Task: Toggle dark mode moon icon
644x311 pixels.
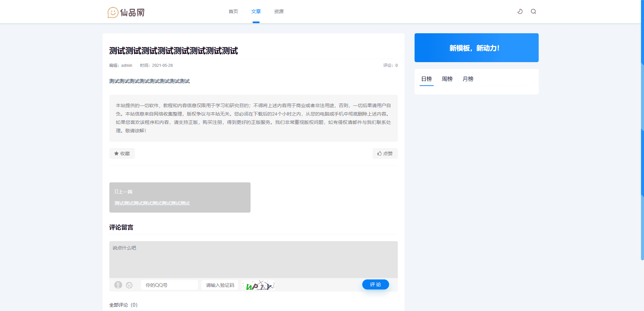Action: pos(520,11)
